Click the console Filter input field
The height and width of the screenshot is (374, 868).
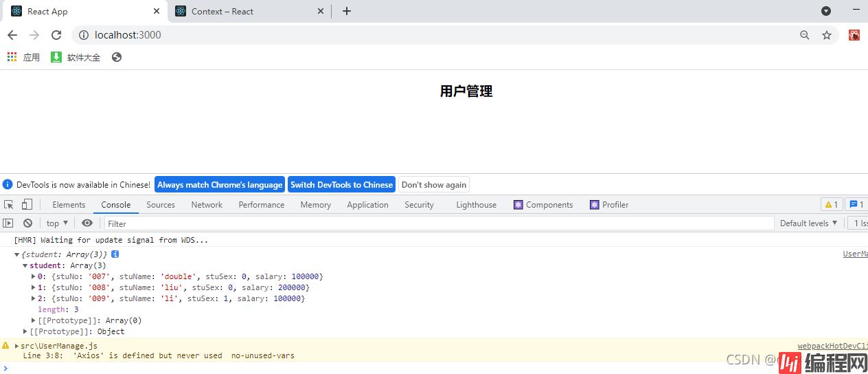[439, 223]
